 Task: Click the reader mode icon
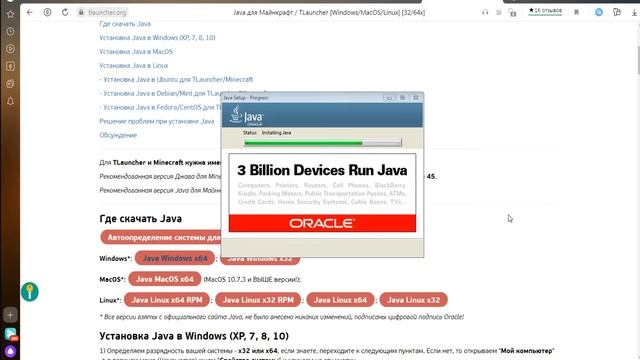[499, 12]
